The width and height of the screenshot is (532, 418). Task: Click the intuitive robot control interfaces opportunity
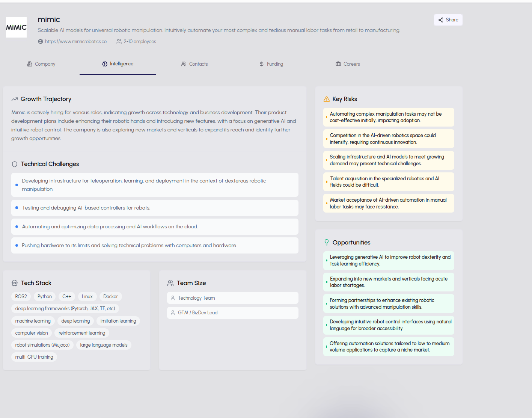click(389, 325)
